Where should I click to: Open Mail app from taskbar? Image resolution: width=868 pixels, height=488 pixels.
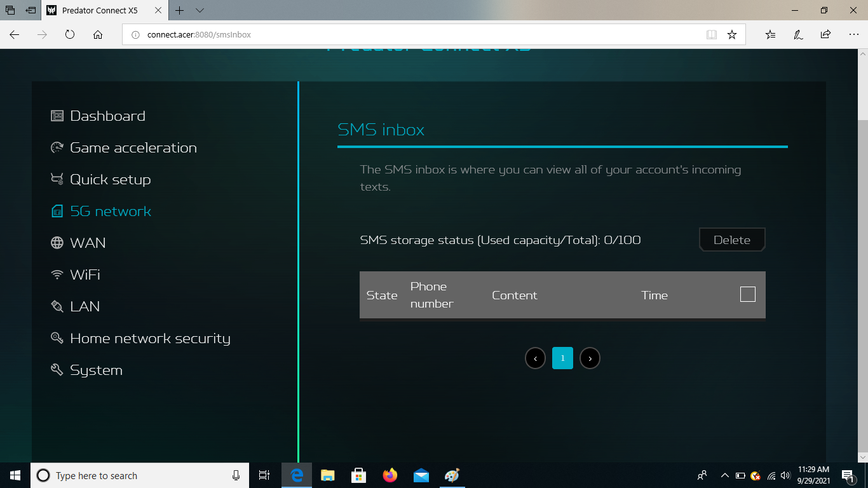421,475
